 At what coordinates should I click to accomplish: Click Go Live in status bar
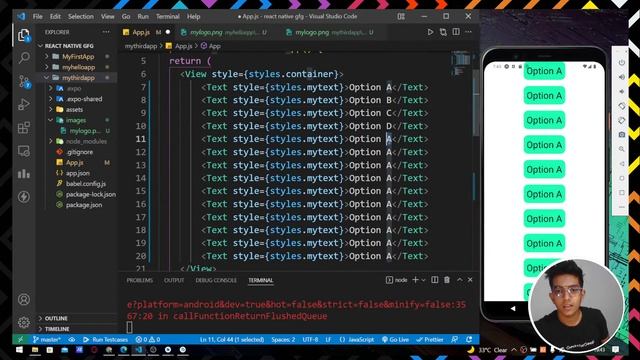[x=395, y=340]
